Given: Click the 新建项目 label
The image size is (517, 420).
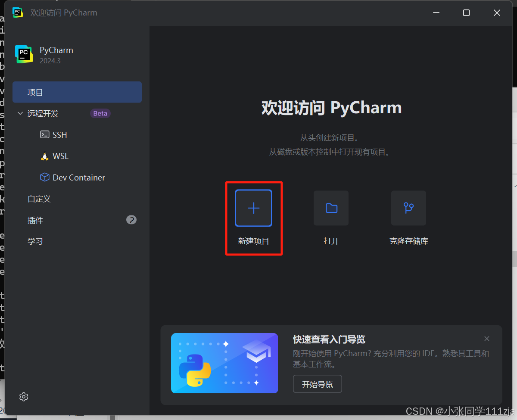Looking at the screenshot, I should point(253,241).
